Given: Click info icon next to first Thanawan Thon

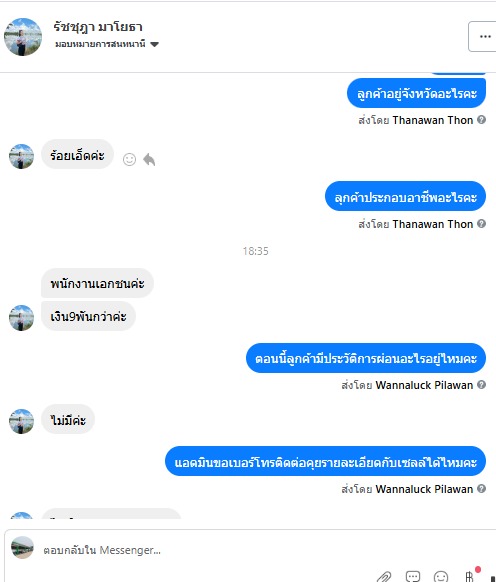Looking at the screenshot, I should tap(481, 120).
